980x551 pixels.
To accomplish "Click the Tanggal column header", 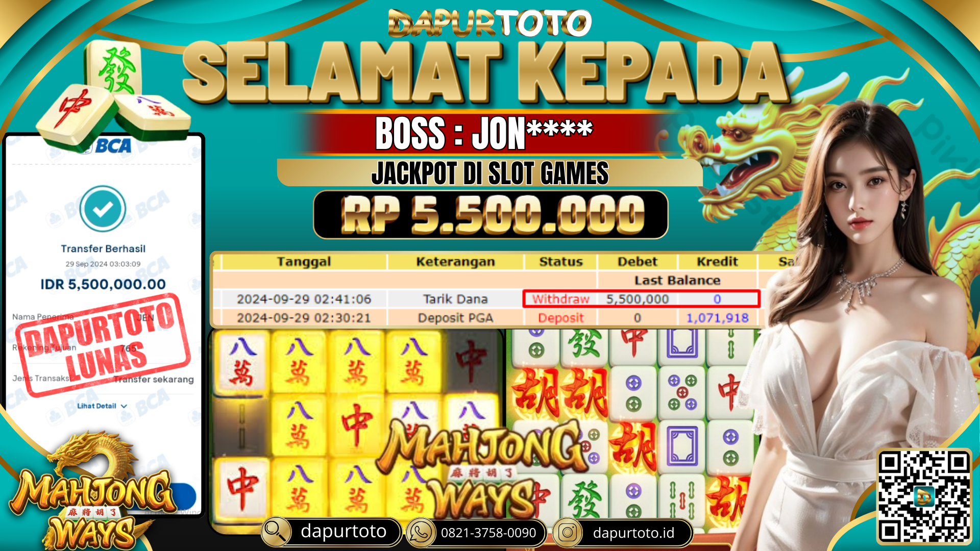I will point(304,262).
